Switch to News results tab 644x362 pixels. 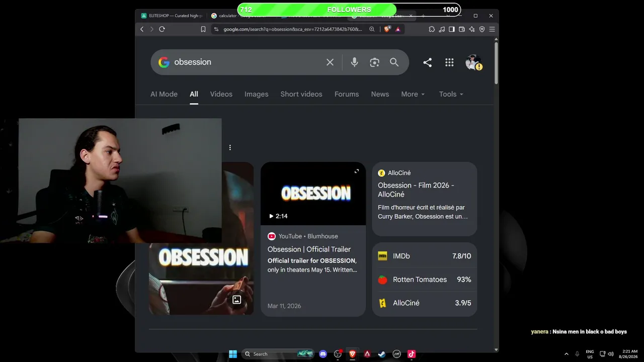tap(380, 94)
